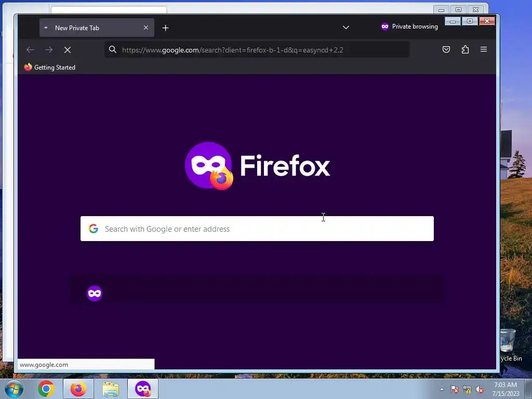
Task: Click the google.com URL address field
Action: (257, 50)
